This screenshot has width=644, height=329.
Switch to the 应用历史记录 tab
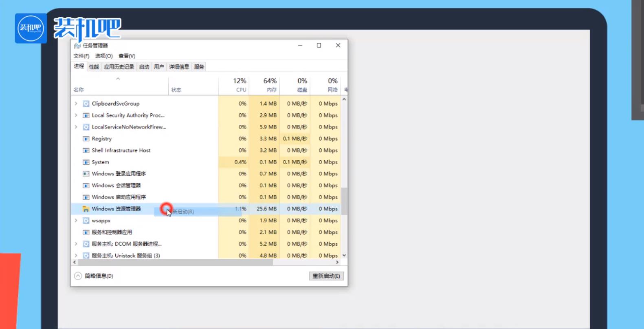click(x=119, y=67)
